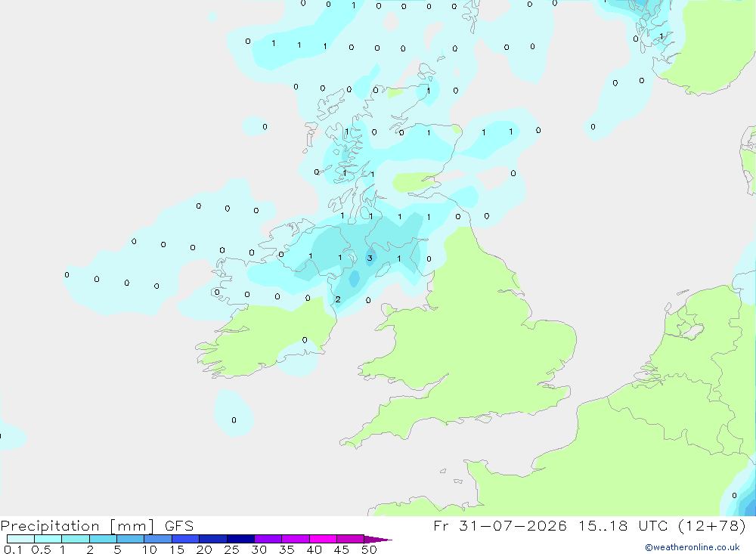
Task: Click the precipitation value '3' on the map
Action: coord(370,258)
